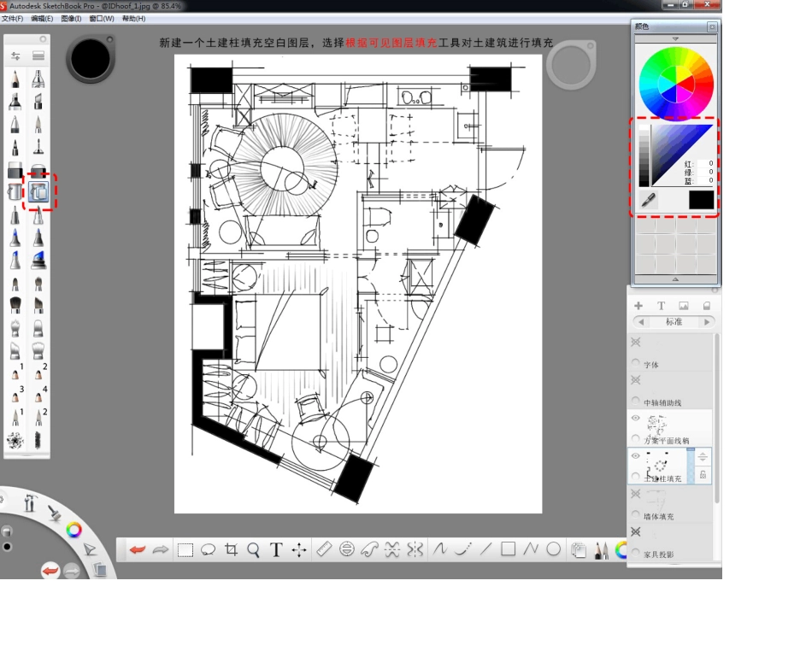Choose the Flood Fill bucket tool
Viewport: 812px width, 651px height.
point(15,192)
